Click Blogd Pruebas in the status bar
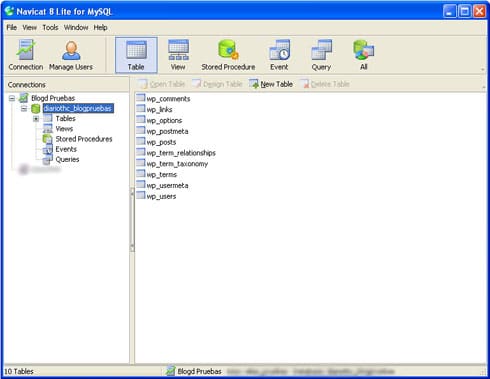The width and height of the screenshot is (490, 379). coord(199,371)
